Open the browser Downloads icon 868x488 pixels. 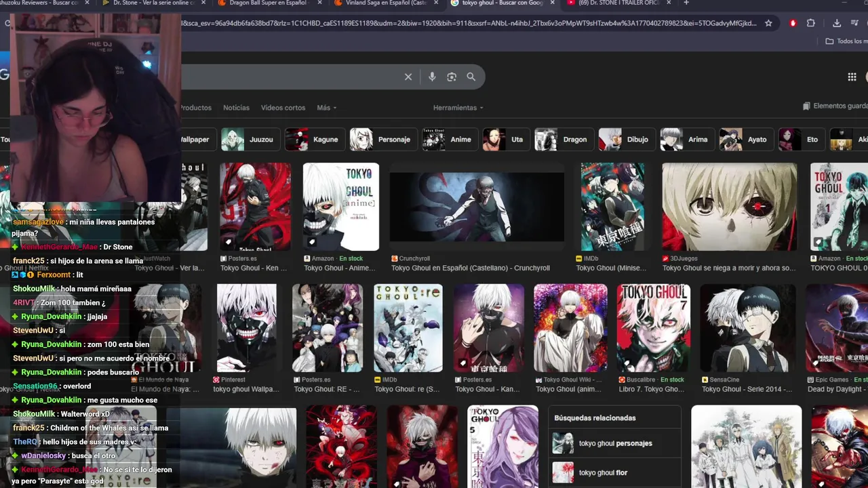tap(837, 23)
